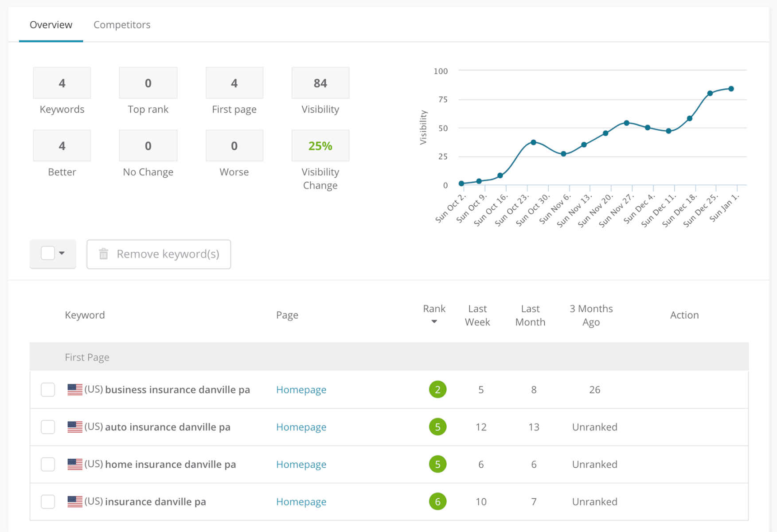The width and height of the screenshot is (777, 532).
Task: Click the chart data point for Nov 27
Action: (x=627, y=123)
